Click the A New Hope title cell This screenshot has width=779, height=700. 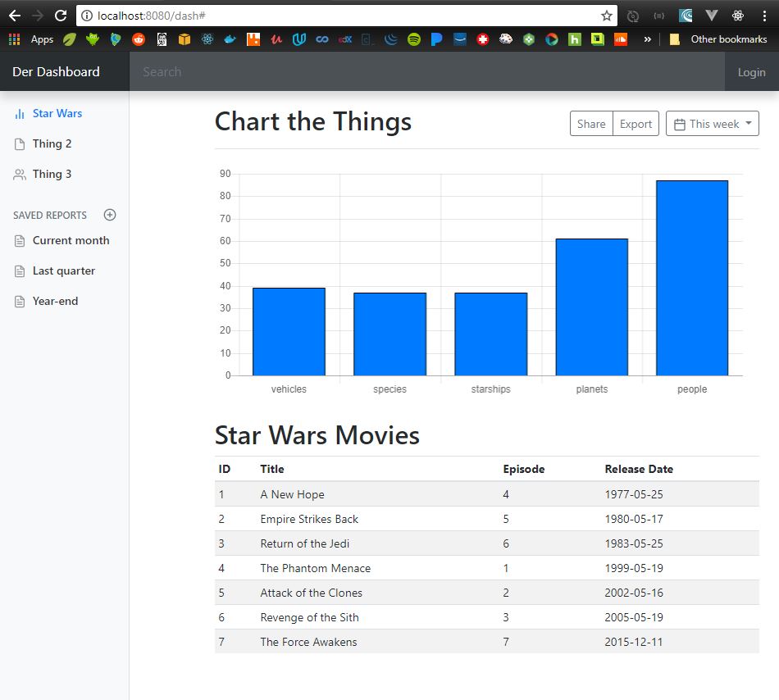tap(292, 494)
